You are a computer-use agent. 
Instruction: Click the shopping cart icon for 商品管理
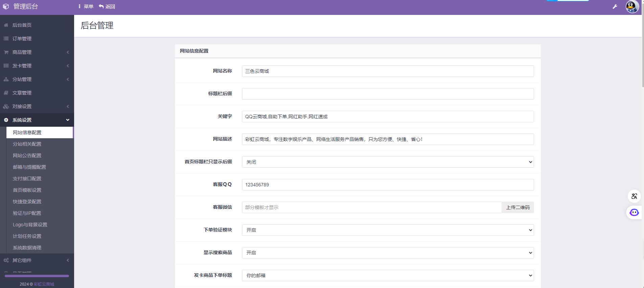click(6, 52)
